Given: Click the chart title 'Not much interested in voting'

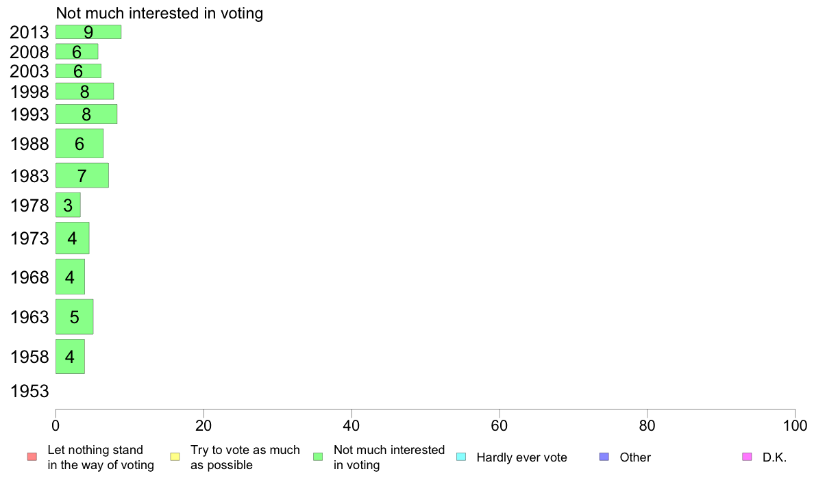Looking at the screenshot, I should 160,13.
